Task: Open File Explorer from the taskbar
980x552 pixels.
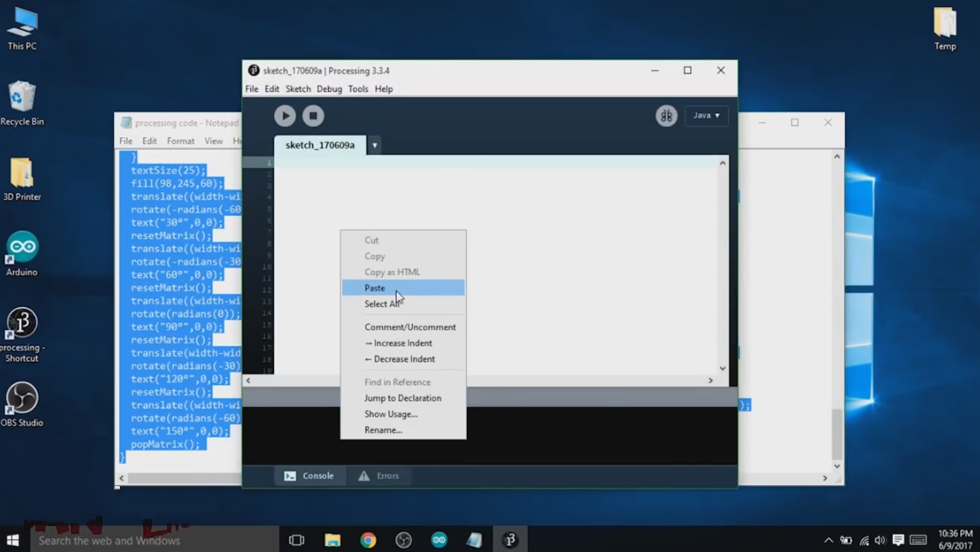Action: point(332,540)
